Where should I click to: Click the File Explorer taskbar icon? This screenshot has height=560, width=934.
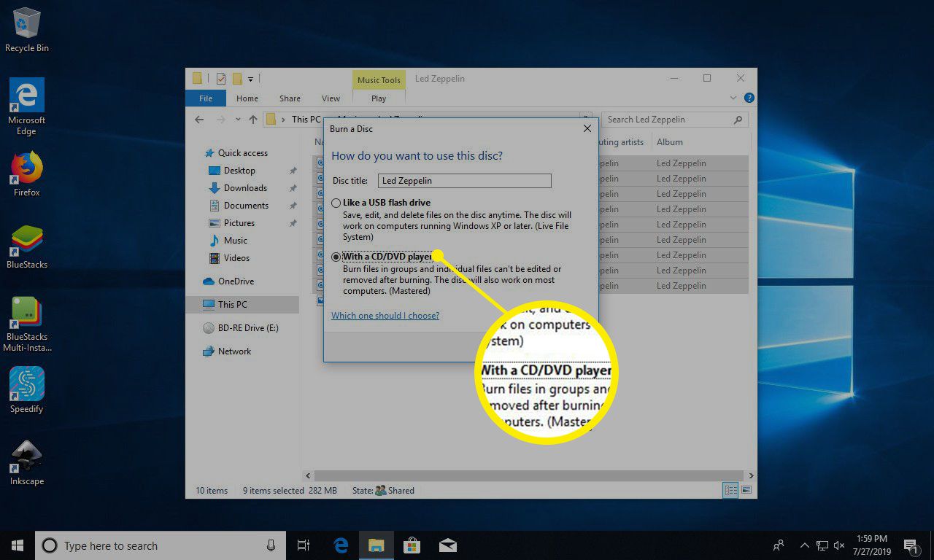tap(376, 545)
